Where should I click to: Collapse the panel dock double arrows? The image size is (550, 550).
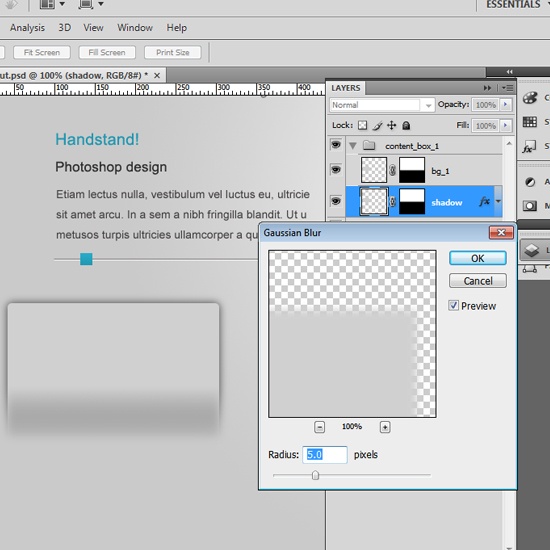510,72
